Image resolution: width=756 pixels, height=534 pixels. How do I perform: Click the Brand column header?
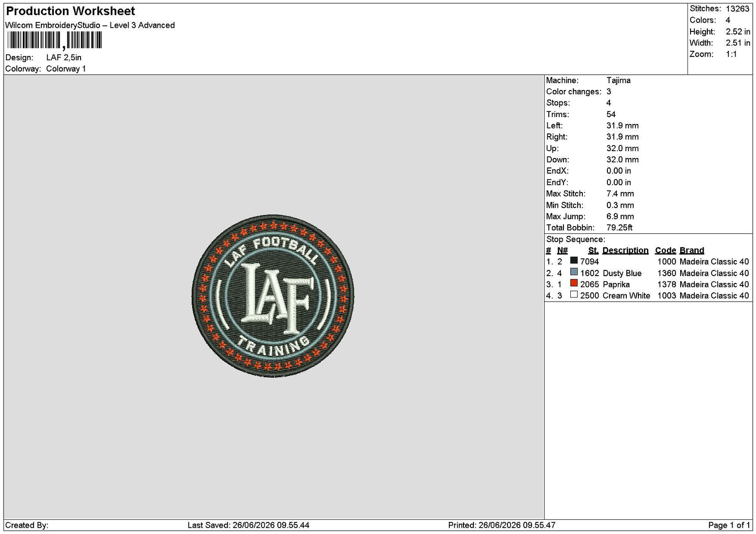click(692, 251)
